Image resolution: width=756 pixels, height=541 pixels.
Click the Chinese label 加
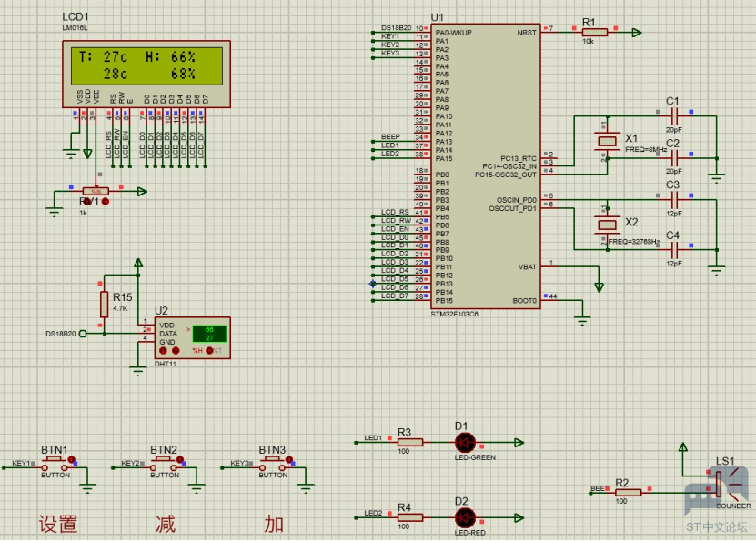[x=274, y=524]
